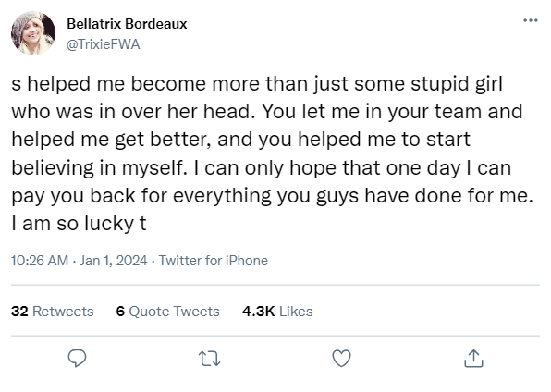Visit the Bellatrix Bordeaux display name
Viewport: 551px width, 392px height.
(x=127, y=24)
